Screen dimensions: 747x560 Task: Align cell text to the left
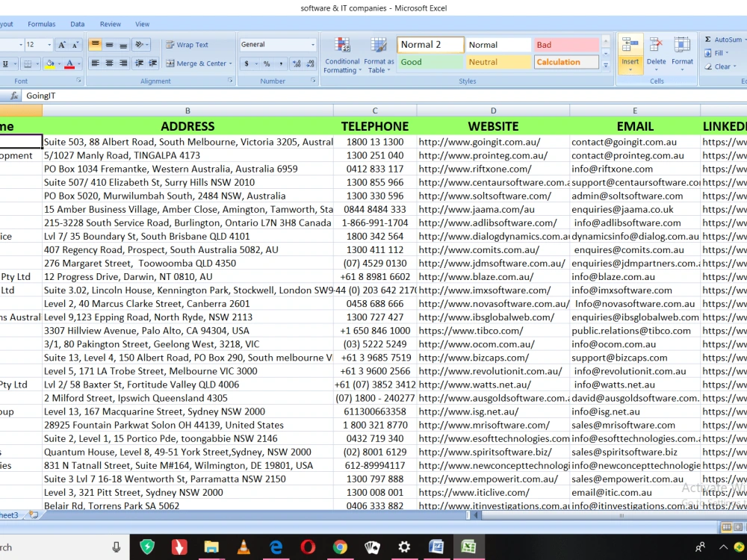pos(96,63)
